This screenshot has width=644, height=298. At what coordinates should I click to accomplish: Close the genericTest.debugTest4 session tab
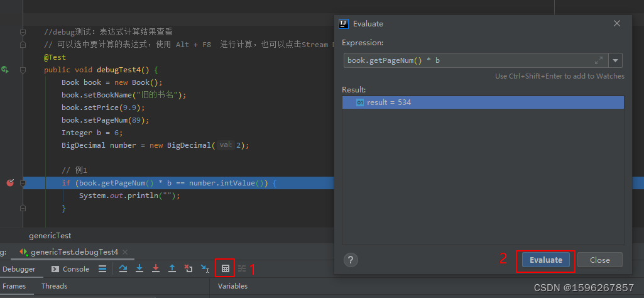coord(125,252)
